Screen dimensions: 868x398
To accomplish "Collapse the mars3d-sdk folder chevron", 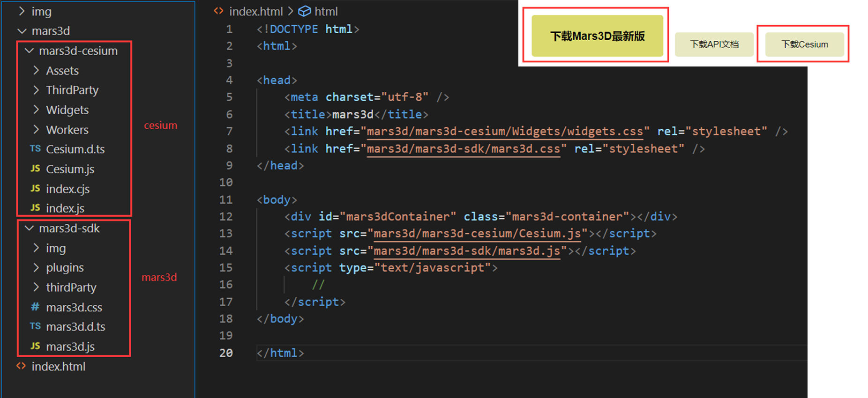I will (30, 228).
